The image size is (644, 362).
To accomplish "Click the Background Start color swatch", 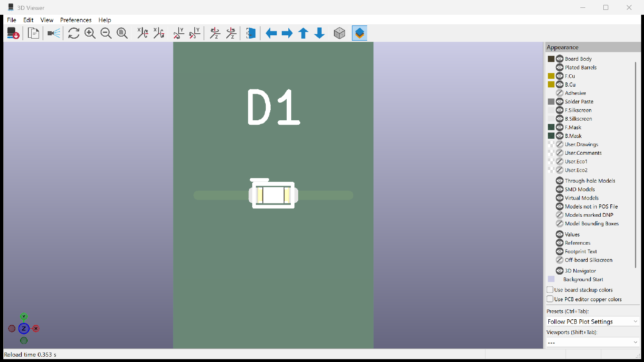I will pos(551,279).
